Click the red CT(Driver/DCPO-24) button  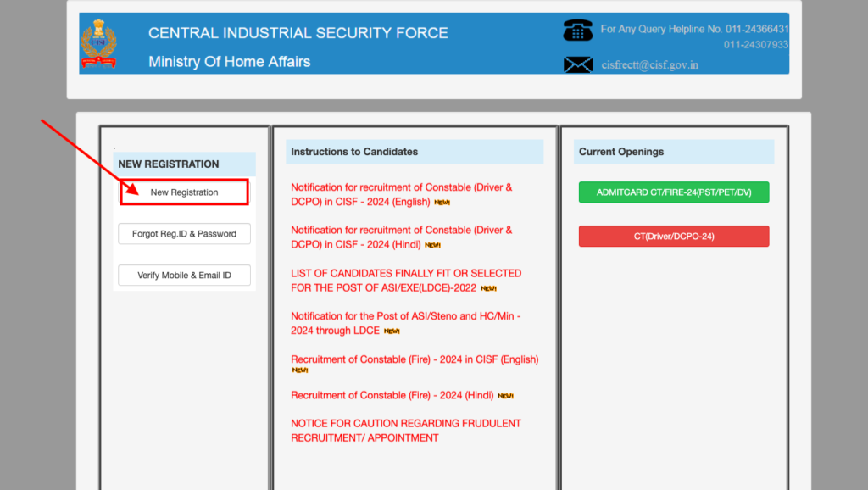click(674, 236)
